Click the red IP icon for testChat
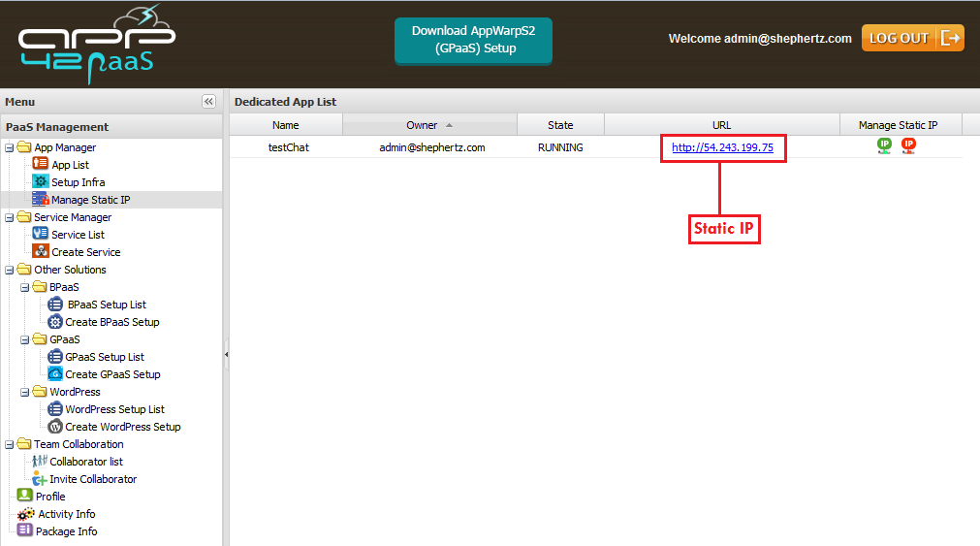980x546 pixels. [908, 146]
